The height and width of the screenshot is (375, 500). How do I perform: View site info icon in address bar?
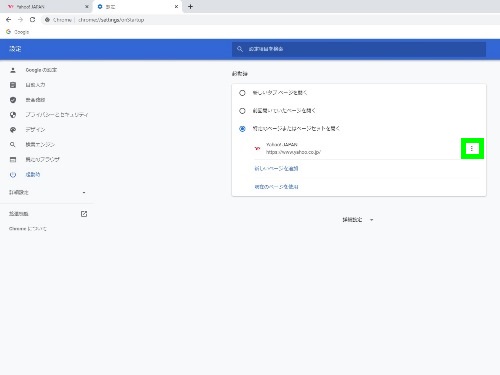tap(47, 20)
